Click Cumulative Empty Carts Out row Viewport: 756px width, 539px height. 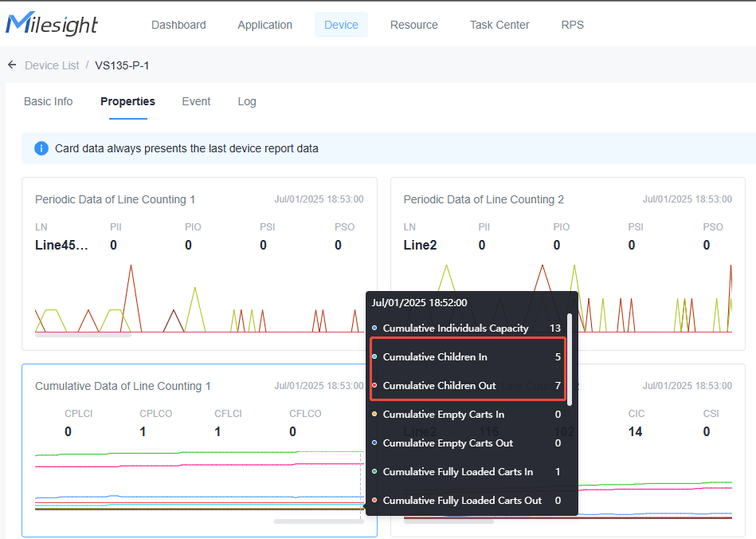(x=467, y=443)
